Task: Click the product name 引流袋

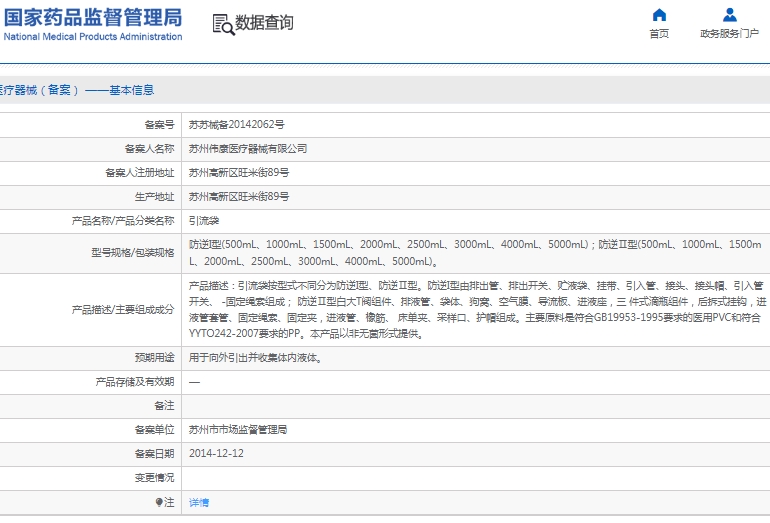Action: pyautogui.click(x=204, y=221)
